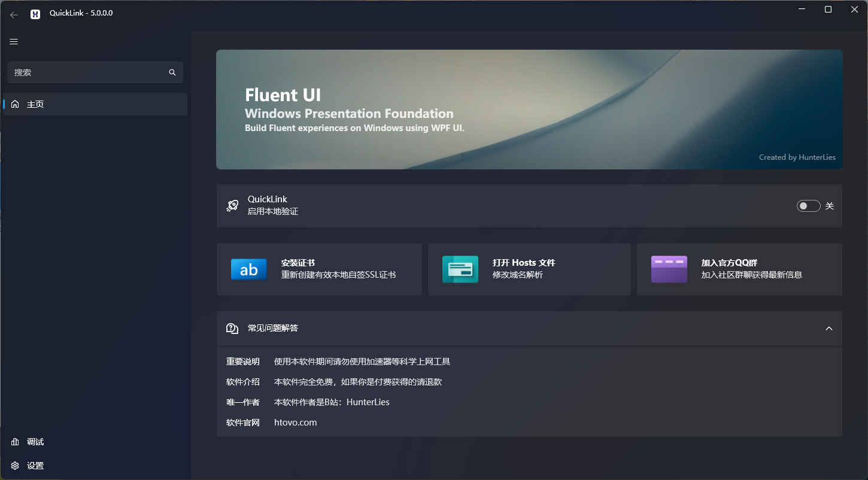Minimize the QuickLink window
Image resolution: width=868 pixels, height=480 pixels.
(801, 10)
